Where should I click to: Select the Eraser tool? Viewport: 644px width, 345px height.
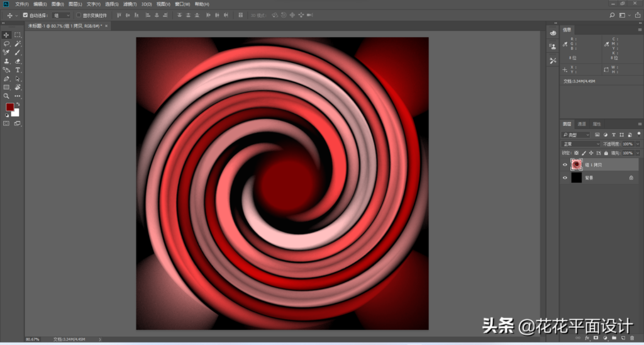(18, 61)
